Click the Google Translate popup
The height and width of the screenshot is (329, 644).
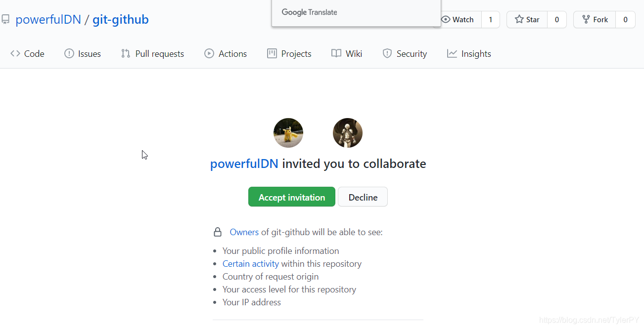[356, 13]
